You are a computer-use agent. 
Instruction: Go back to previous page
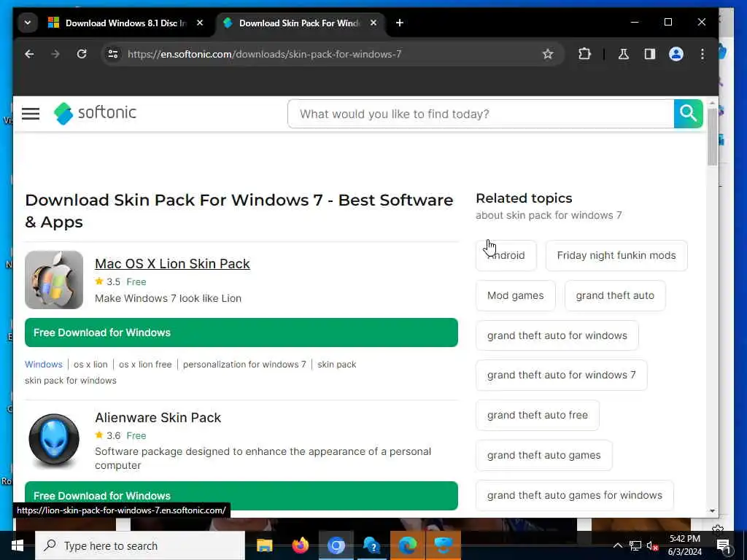(x=29, y=54)
